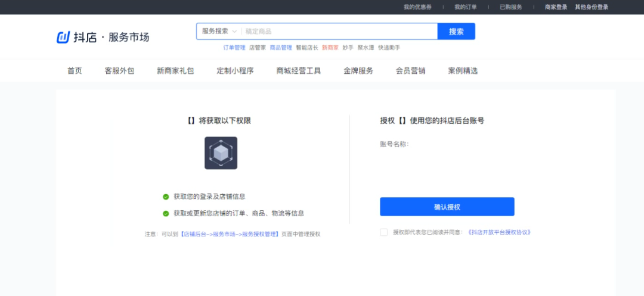Open 客服外包 navigation tab
Screen dimensions: 644x296
point(119,70)
